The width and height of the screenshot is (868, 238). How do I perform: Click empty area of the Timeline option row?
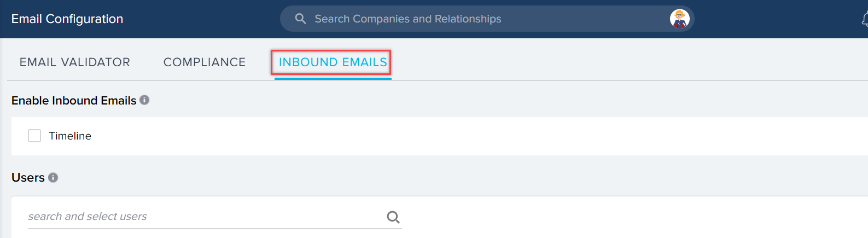(465, 136)
